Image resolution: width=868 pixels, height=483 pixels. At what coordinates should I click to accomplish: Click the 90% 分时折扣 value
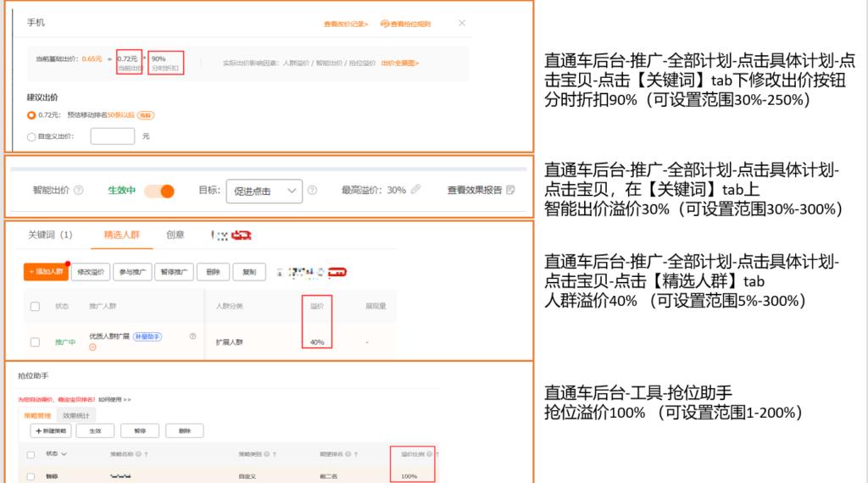pos(159,58)
